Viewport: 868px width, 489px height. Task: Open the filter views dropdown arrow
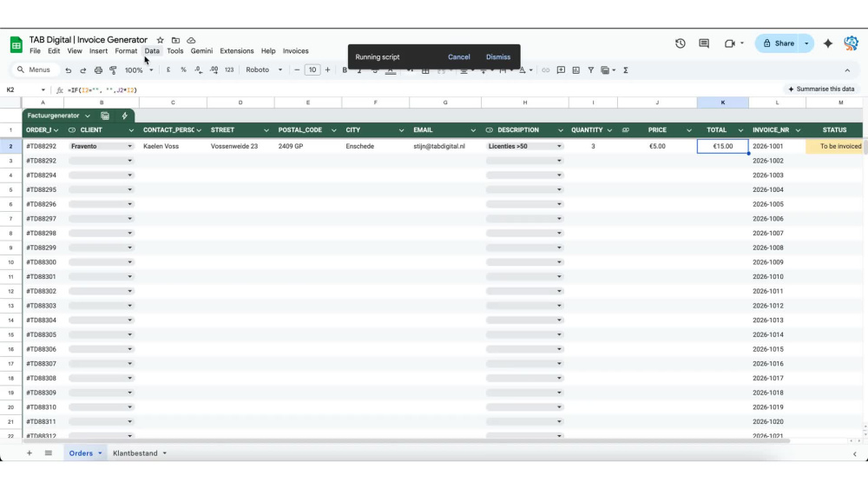coord(614,70)
